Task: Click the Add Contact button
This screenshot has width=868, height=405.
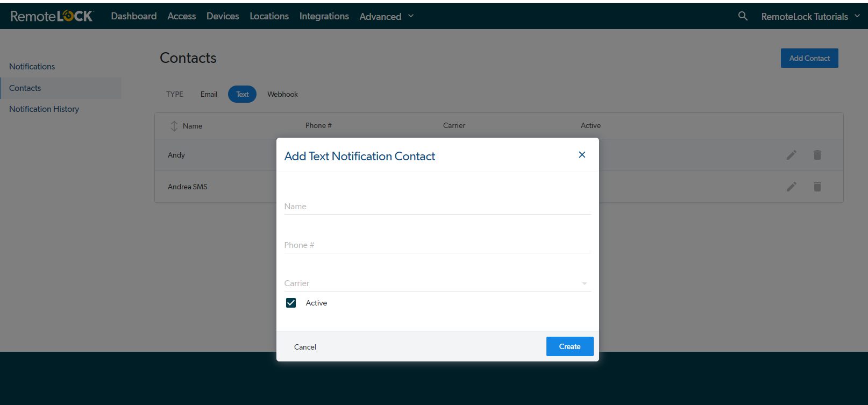Action: [809, 58]
